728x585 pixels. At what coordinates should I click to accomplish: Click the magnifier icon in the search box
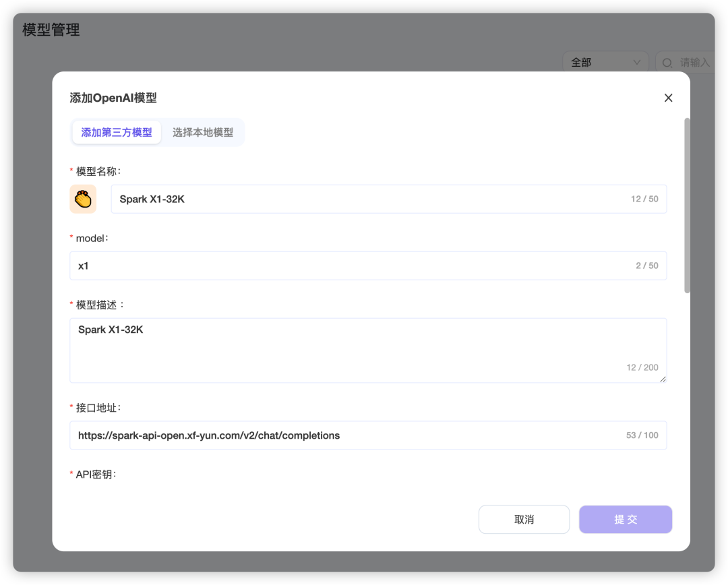point(667,62)
